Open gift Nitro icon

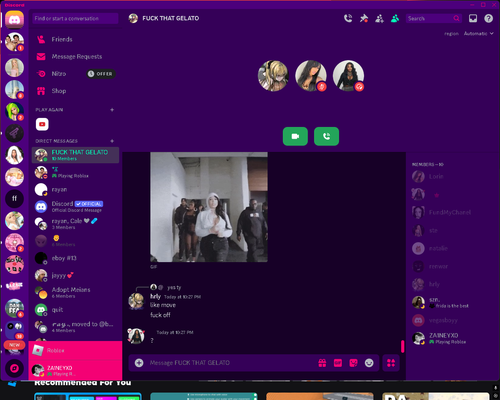click(322, 363)
